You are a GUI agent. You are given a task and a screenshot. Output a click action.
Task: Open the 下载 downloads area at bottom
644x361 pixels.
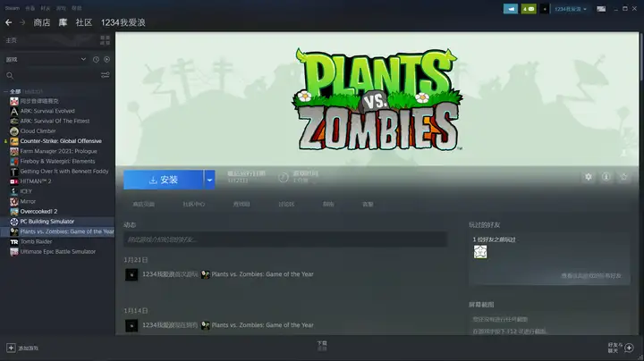pos(322,346)
